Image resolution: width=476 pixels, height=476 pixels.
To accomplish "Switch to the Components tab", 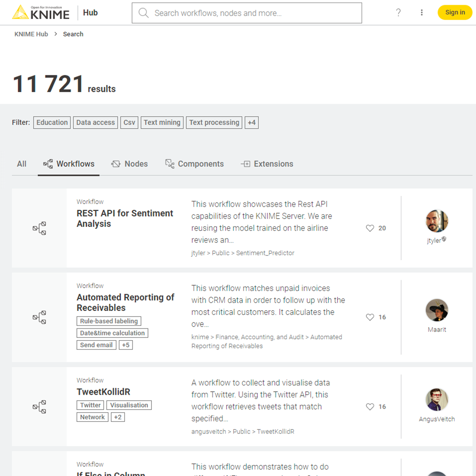I will tap(194, 164).
